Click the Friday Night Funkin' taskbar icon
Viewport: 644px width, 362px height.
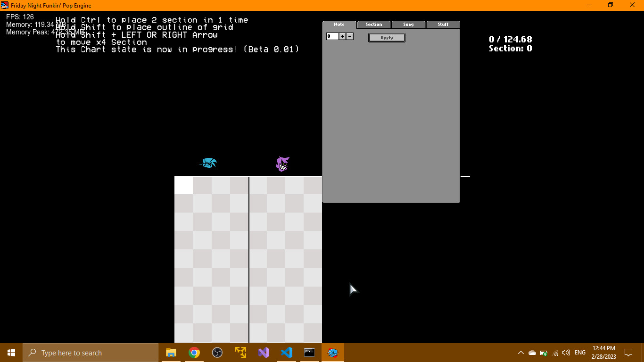tap(333, 353)
